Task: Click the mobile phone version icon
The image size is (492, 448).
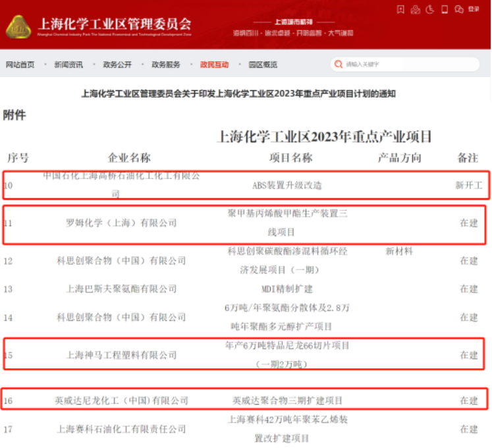Action: point(445,9)
